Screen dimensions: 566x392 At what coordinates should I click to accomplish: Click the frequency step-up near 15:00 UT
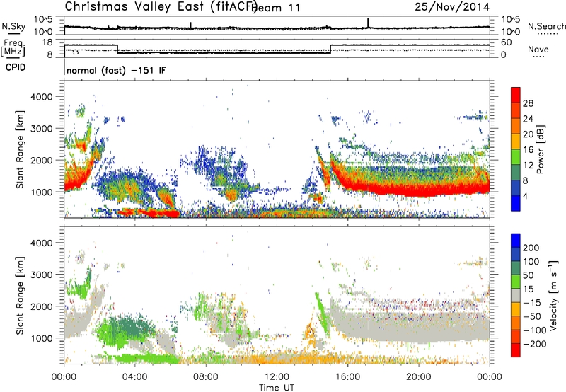click(330, 49)
